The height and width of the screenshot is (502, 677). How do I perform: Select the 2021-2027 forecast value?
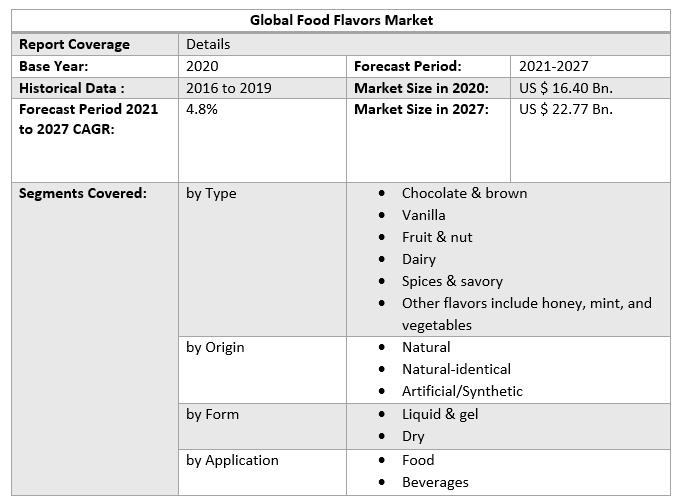coord(554,66)
